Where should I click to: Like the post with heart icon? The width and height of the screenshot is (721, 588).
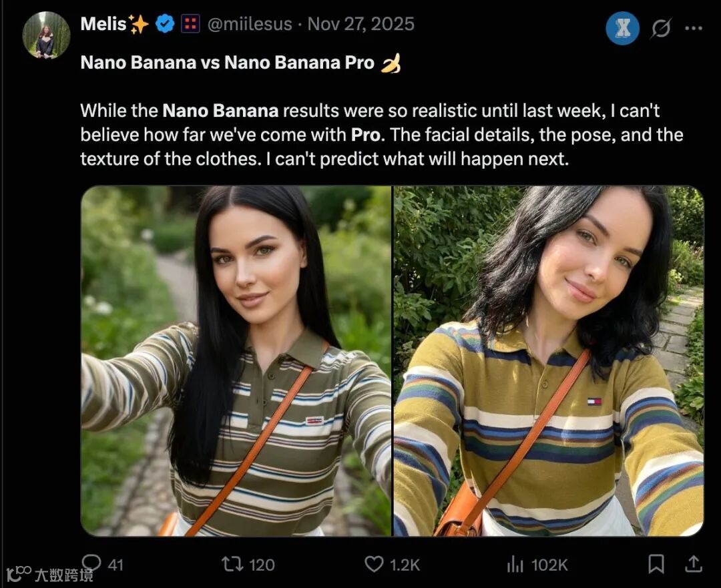374,564
